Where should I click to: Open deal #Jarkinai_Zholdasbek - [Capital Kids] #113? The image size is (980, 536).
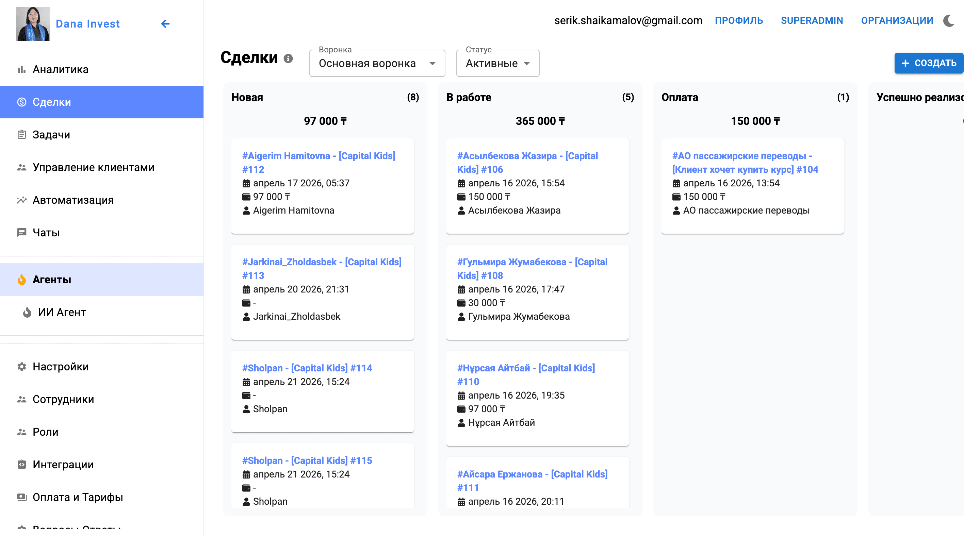point(322,269)
